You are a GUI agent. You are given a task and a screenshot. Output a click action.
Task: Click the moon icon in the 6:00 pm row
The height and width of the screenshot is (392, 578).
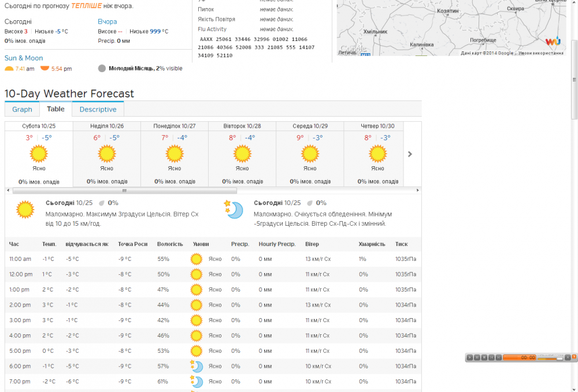(x=197, y=366)
